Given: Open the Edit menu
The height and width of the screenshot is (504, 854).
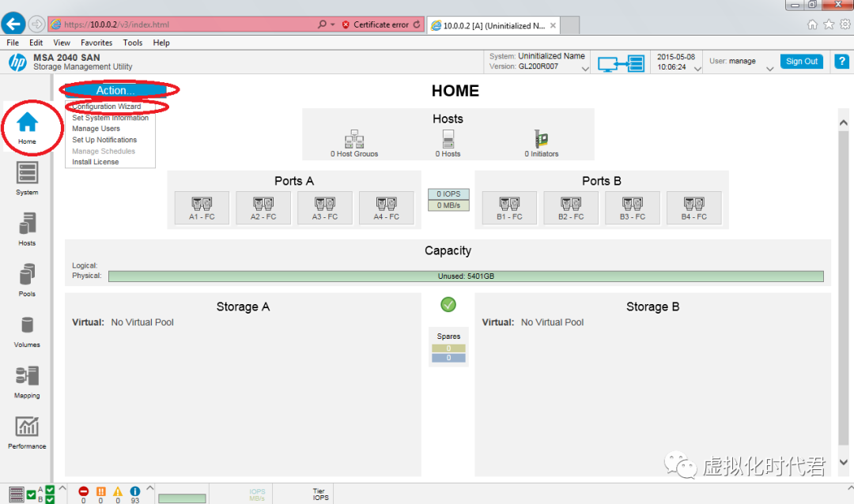Looking at the screenshot, I should [x=36, y=43].
